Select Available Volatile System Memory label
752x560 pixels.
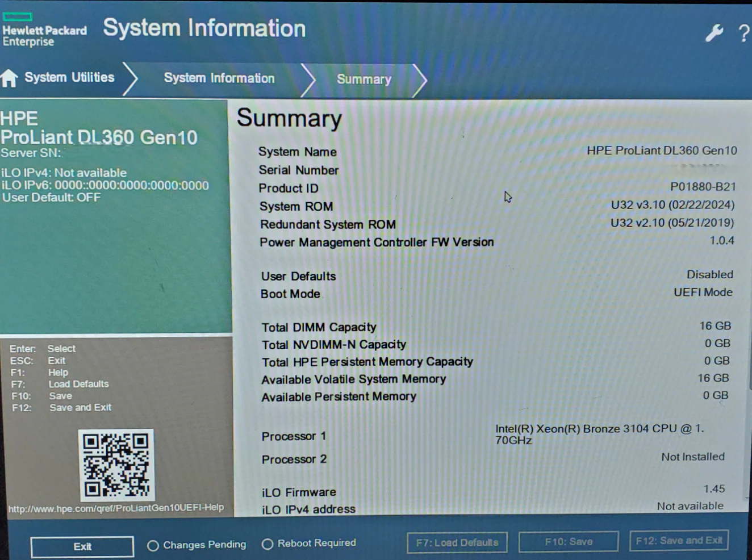click(x=353, y=379)
